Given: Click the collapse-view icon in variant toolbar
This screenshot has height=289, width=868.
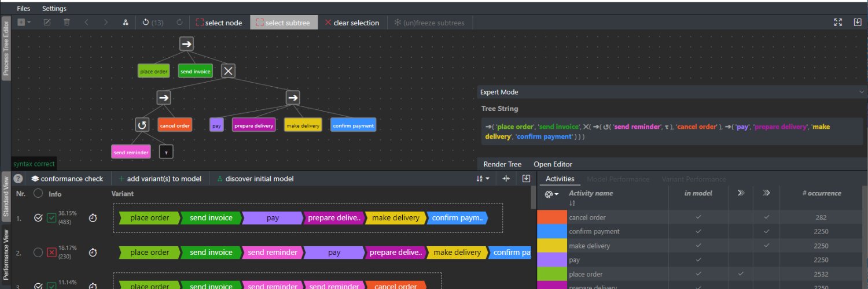Looking at the screenshot, I should [506, 179].
